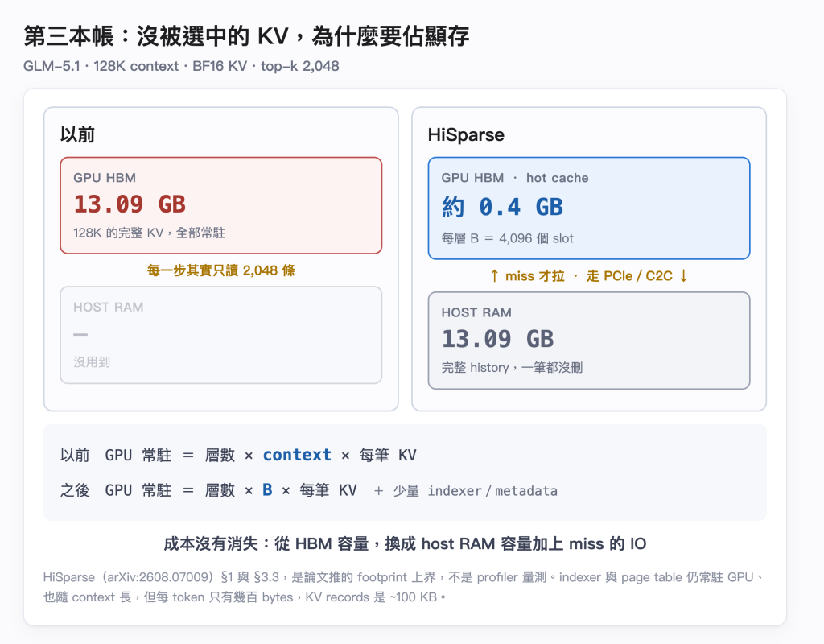This screenshot has height=644, width=824.
Task: Click the miss 才拉 · 走 PCIe / C2C note
Action: 588,276
